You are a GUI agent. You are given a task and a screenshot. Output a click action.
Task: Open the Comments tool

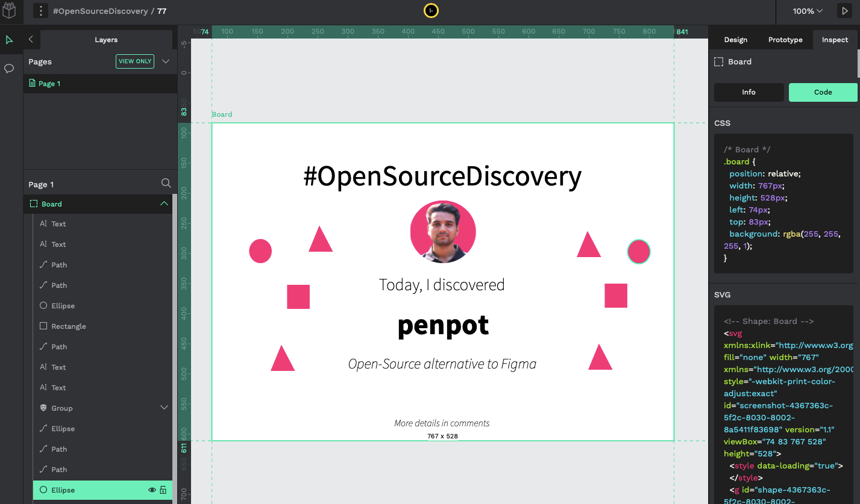tap(9, 68)
